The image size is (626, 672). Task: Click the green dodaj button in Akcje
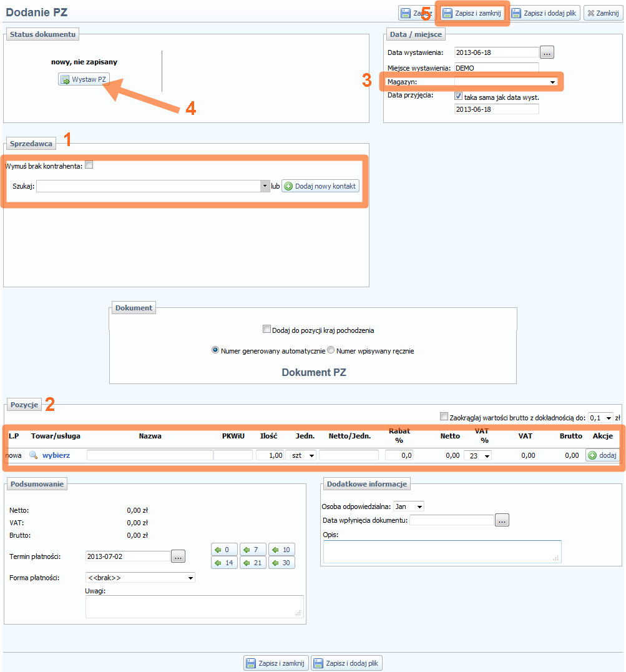602,456
